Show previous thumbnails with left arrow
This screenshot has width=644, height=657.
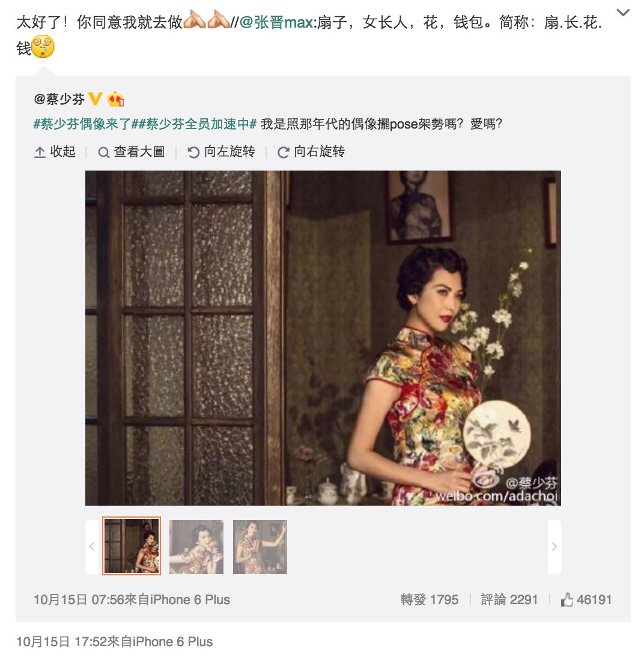click(x=92, y=547)
